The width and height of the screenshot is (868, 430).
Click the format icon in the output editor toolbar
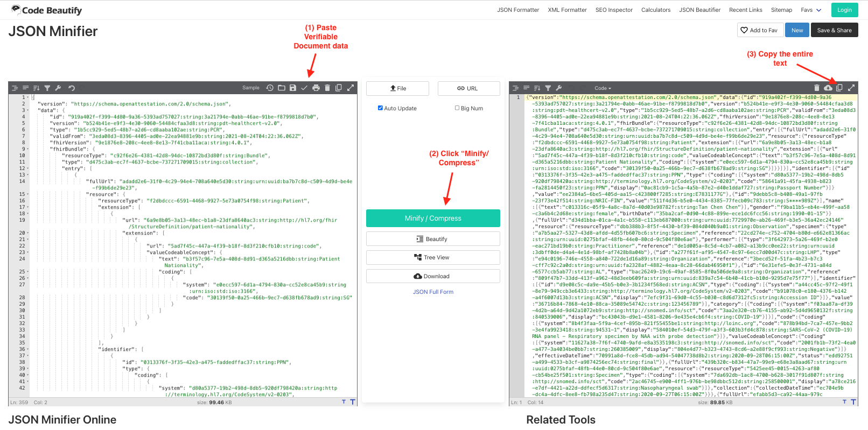click(516, 88)
